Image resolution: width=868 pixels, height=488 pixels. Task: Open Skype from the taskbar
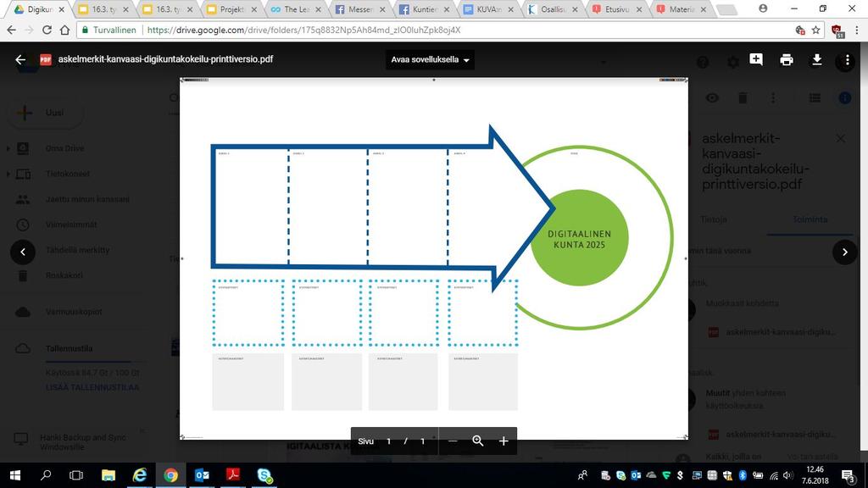264,475
